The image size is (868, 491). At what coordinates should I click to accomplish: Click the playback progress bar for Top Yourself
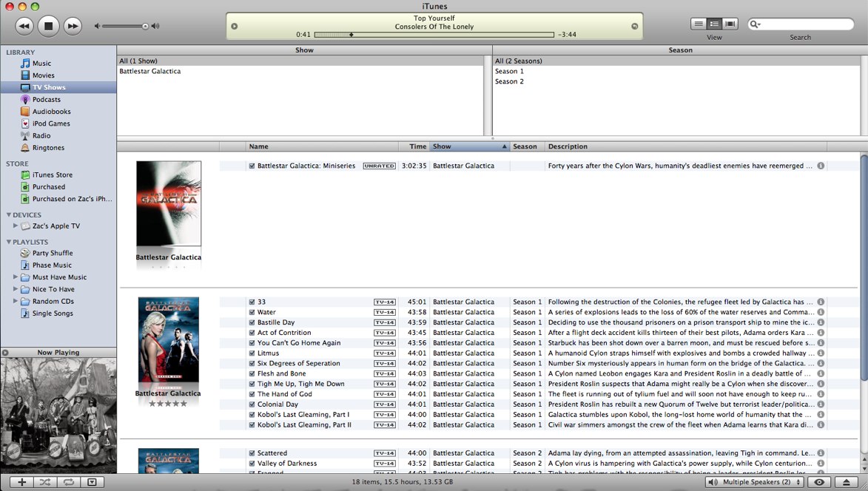pyautogui.click(x=434, y=34)
